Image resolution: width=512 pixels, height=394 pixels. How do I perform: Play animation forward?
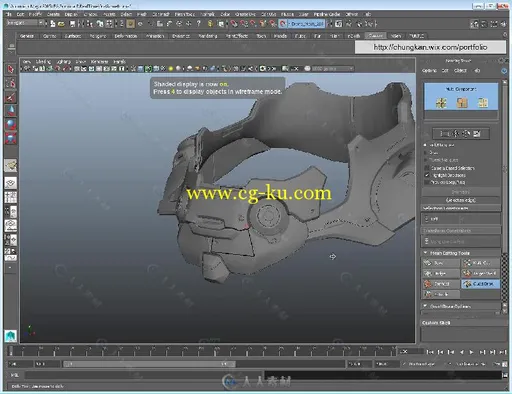(x=471, y=352)
